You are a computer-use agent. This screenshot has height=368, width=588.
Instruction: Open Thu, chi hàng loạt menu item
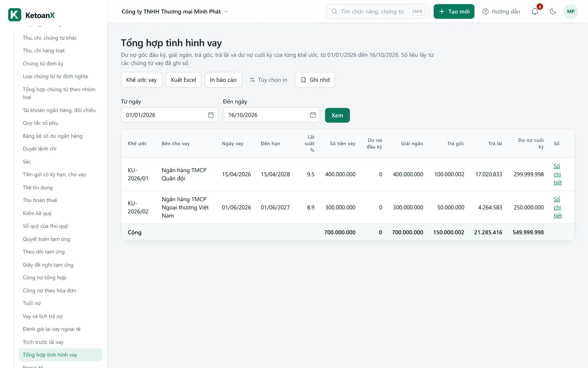[x=44, y=51]
